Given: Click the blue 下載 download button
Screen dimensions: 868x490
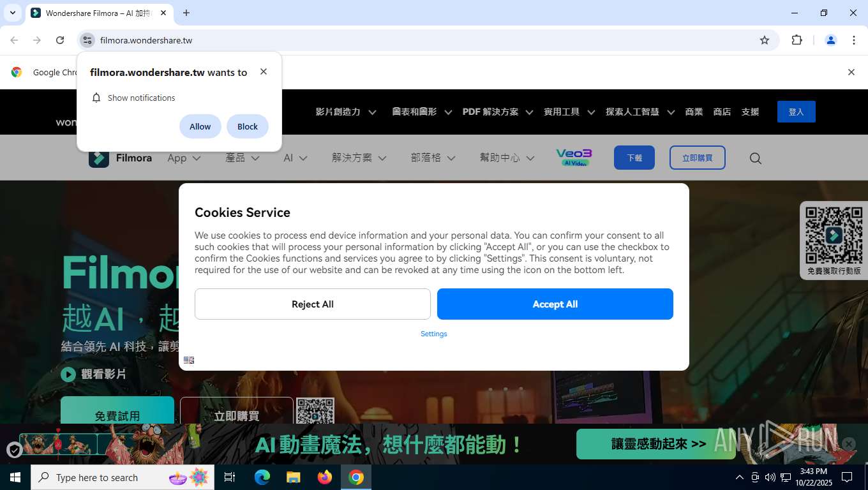Looking at the screenshot, I should (x=634, y=158).
